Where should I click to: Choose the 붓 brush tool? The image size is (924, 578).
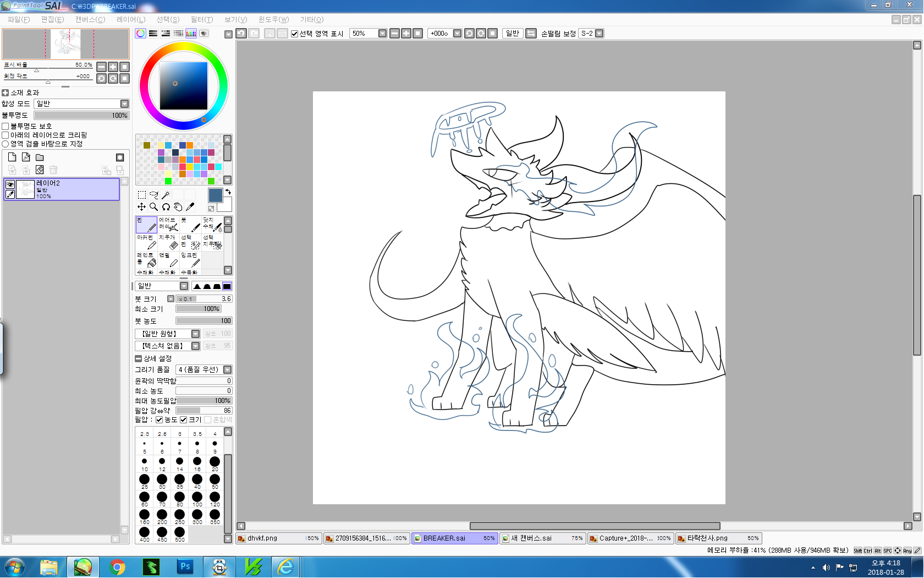pos(190,225)
